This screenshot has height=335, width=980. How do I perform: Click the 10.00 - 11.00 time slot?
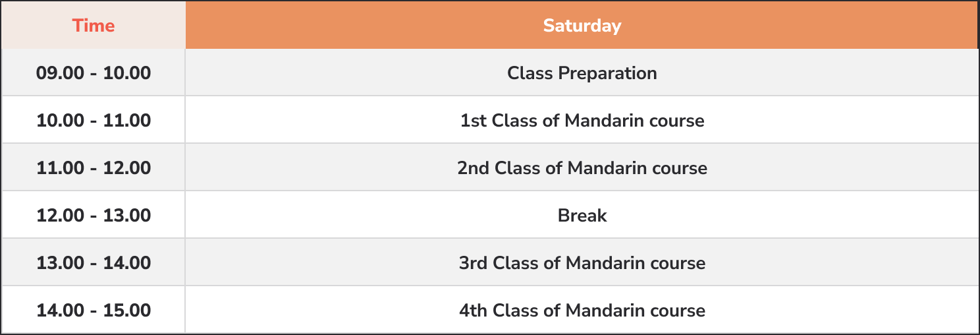pos(94,120)
